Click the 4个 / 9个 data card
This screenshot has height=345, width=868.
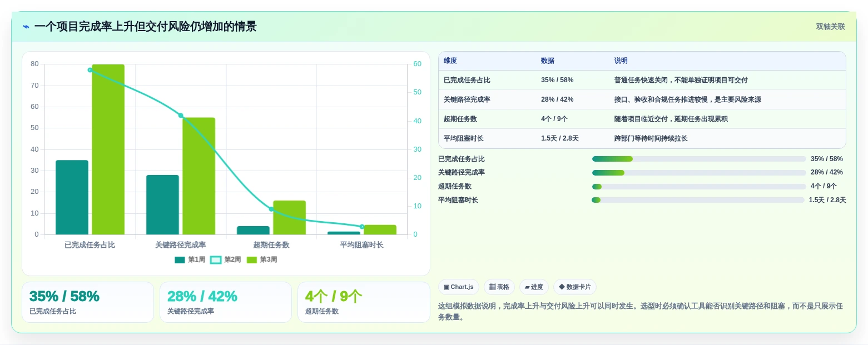point(364,302)
